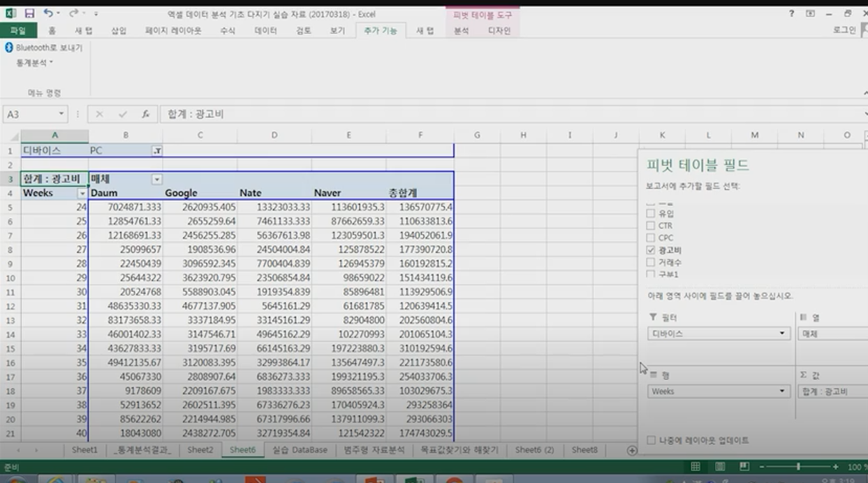Click the sheet tab scroll-left arrow
The height and width of the screenshot is (483, 868).
click(x=18, y=451)
